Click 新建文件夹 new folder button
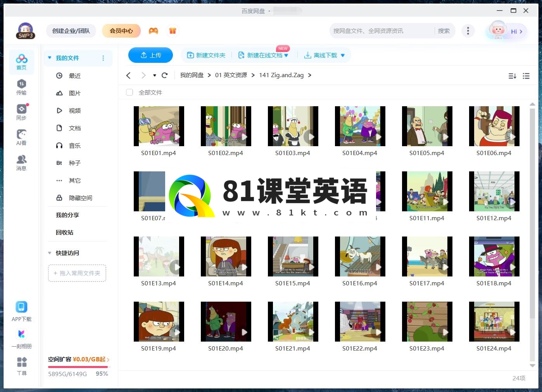542x392 pixels. coord(206,55)
